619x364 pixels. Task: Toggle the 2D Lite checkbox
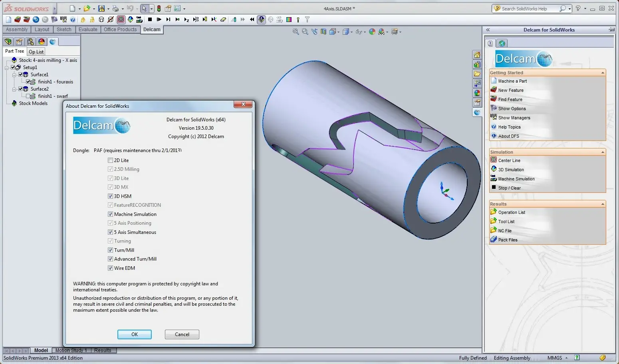(110, 160)
